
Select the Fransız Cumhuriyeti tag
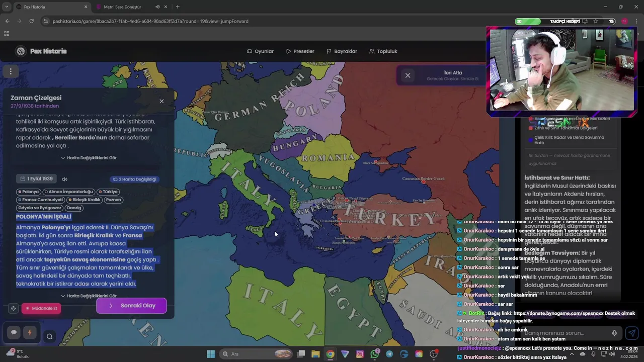[x=40, y=200]
